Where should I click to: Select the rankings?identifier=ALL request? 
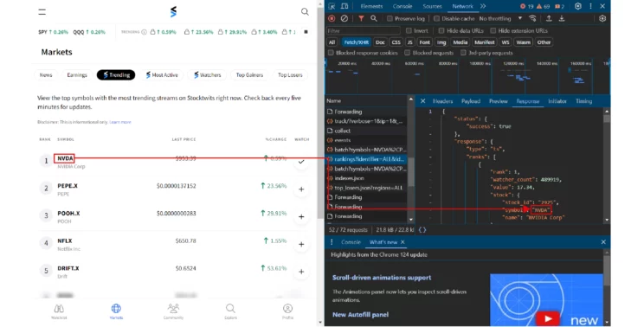click(x=366, y=159)
